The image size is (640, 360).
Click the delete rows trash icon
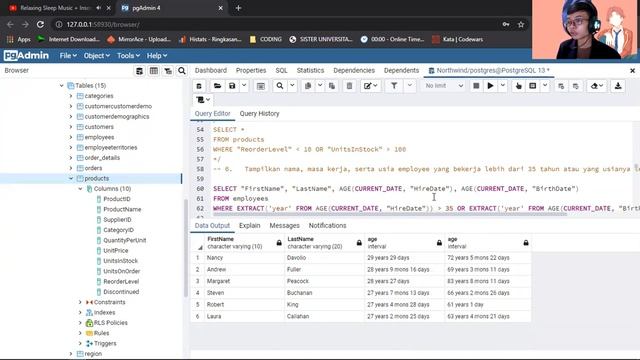click(x=349, y=86)
